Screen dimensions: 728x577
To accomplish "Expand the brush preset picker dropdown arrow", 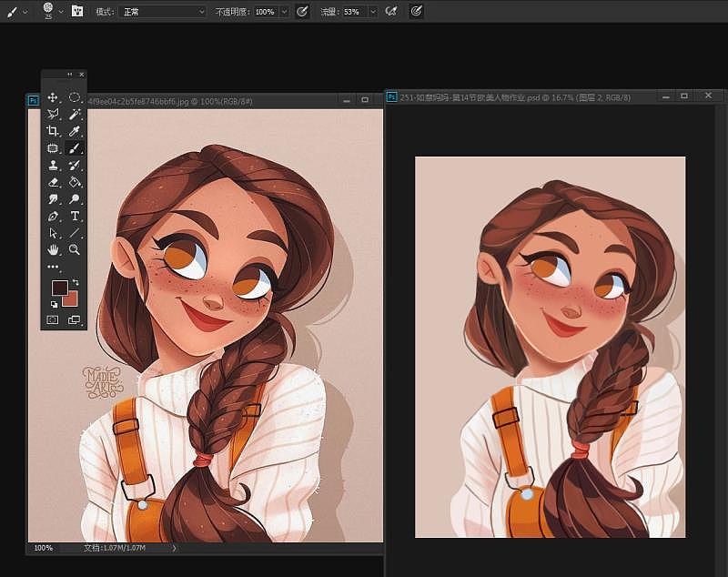I will click(x=61, y=12).
